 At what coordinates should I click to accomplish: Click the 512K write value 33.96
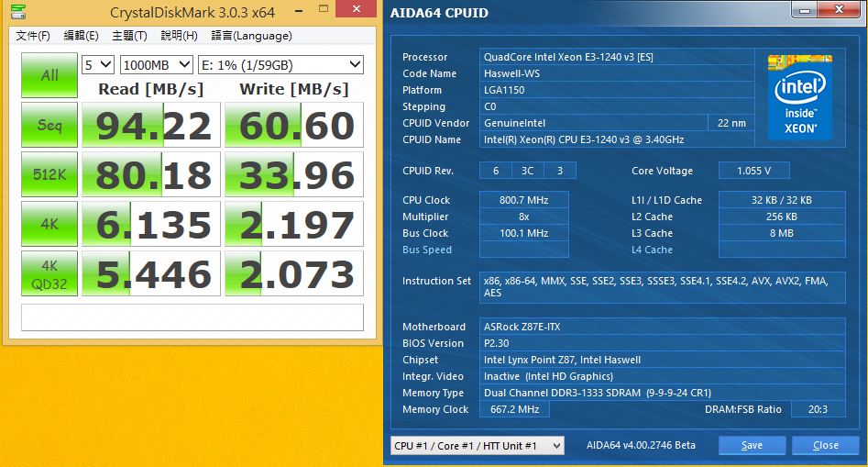(x=294, y=174)
